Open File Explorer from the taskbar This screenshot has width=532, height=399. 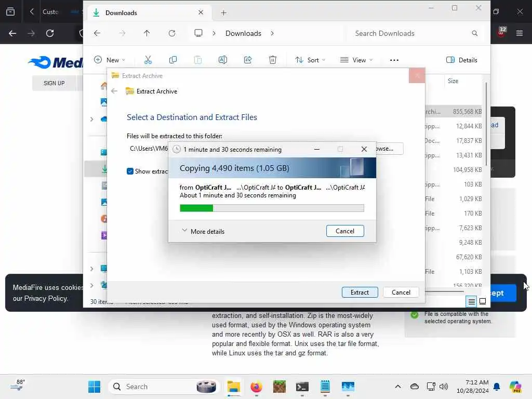(x=233, y=387)
